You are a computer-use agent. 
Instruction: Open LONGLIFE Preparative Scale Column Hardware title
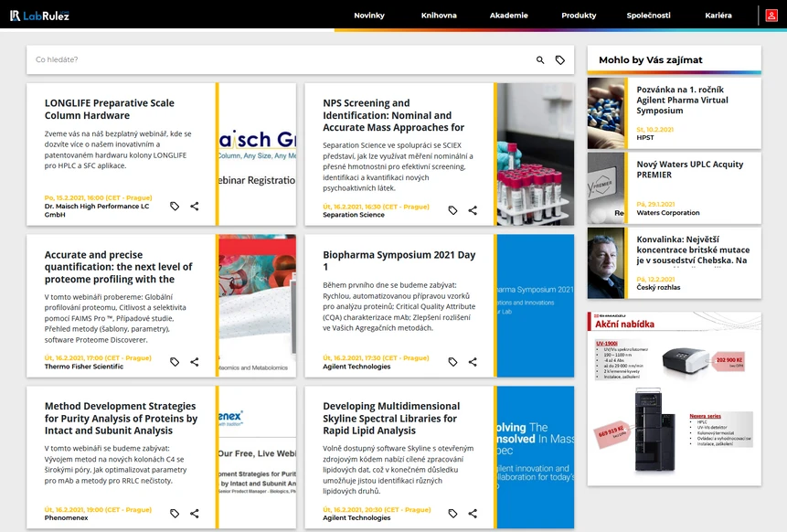coord(110,109)
